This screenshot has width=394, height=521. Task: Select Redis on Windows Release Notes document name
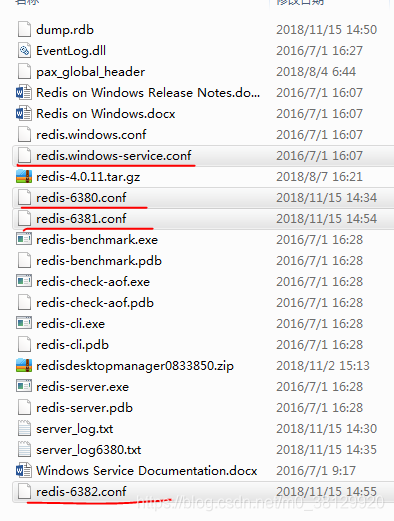(x=148, y=93)
